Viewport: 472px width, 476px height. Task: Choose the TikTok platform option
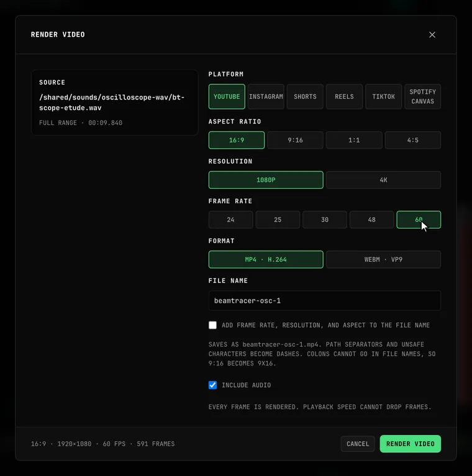click(x=383, y=96)
